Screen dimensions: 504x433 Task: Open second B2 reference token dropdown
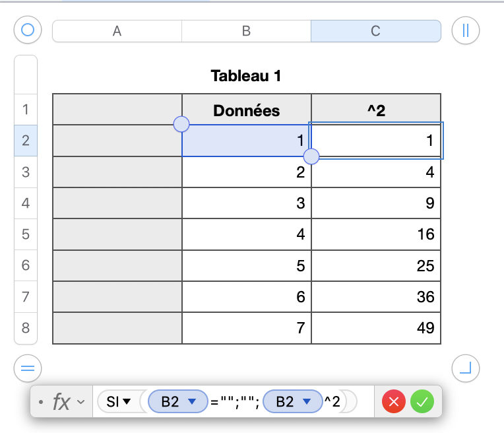click(307, 401)
